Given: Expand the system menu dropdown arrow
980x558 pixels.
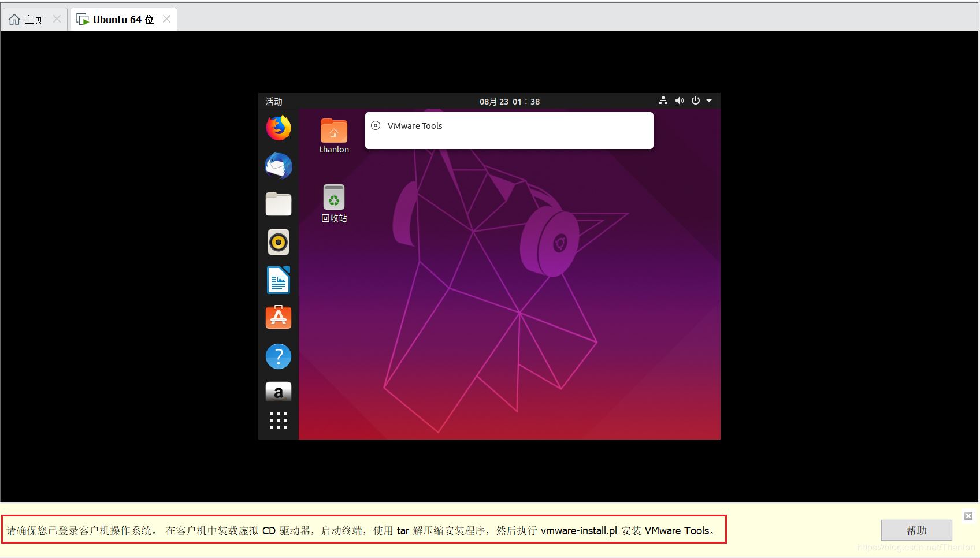Looking at the screenshot, I should [709, 101].
